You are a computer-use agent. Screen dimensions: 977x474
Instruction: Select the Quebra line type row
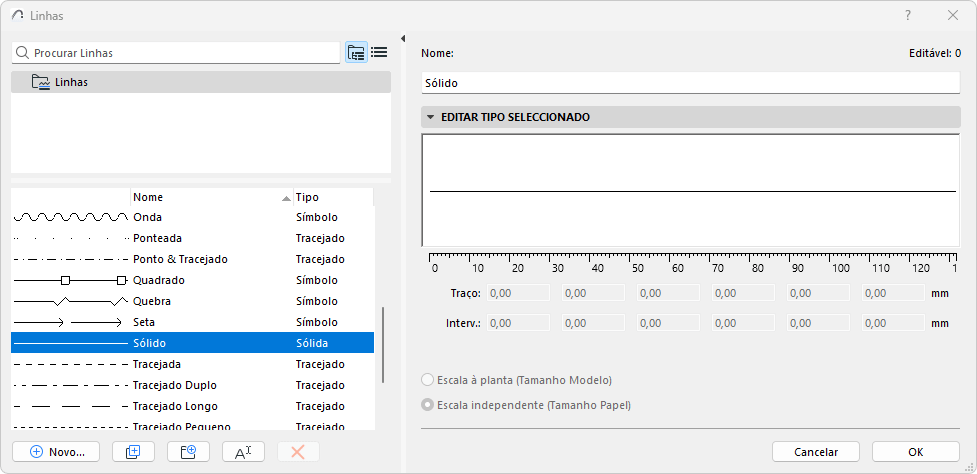pos(193,301)
